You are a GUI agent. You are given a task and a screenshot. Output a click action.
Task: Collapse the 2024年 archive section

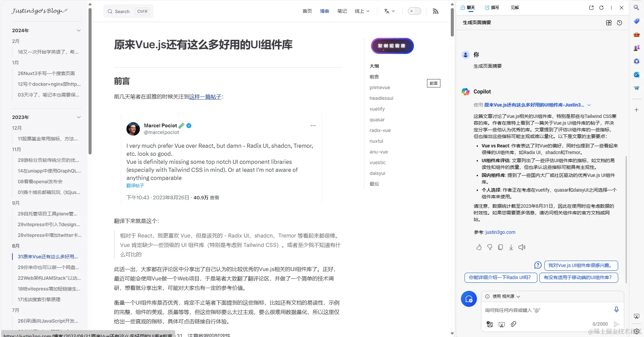click(79, 30)
